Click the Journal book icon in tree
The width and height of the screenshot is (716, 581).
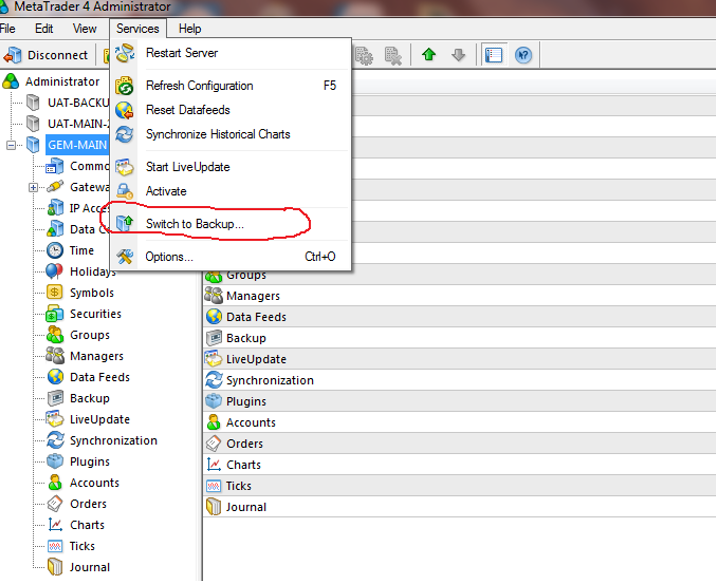click(55, 567)
